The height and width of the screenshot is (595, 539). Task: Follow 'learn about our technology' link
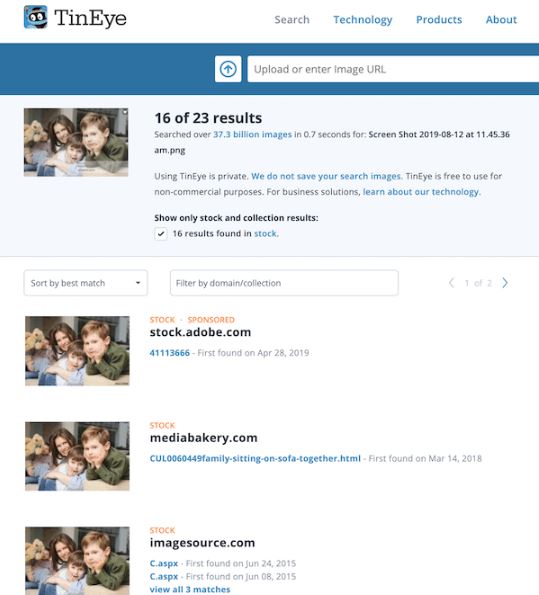pos(422,192)
